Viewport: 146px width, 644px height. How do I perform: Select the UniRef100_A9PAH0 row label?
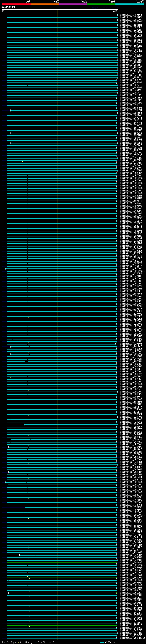[131, 62]
